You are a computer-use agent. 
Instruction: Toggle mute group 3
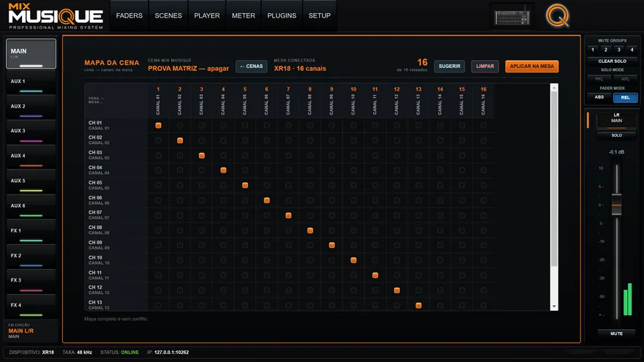click(619, 50)
